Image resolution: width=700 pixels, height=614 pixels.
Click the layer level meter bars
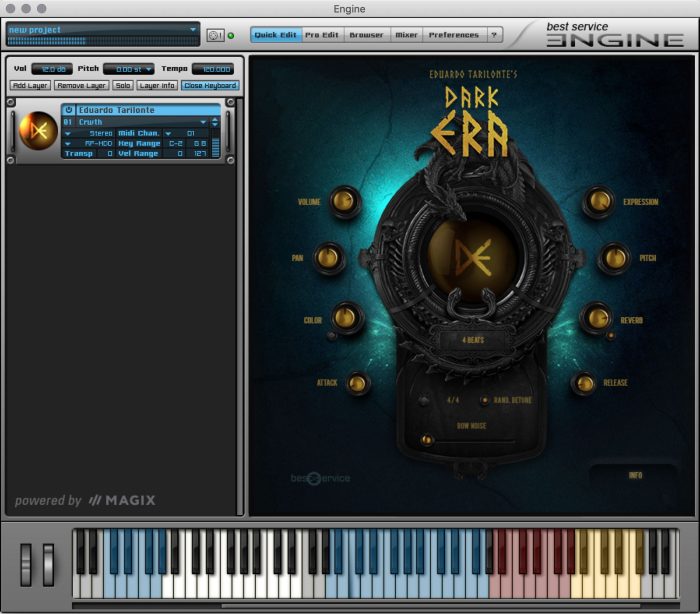click(x=216, y=148)
